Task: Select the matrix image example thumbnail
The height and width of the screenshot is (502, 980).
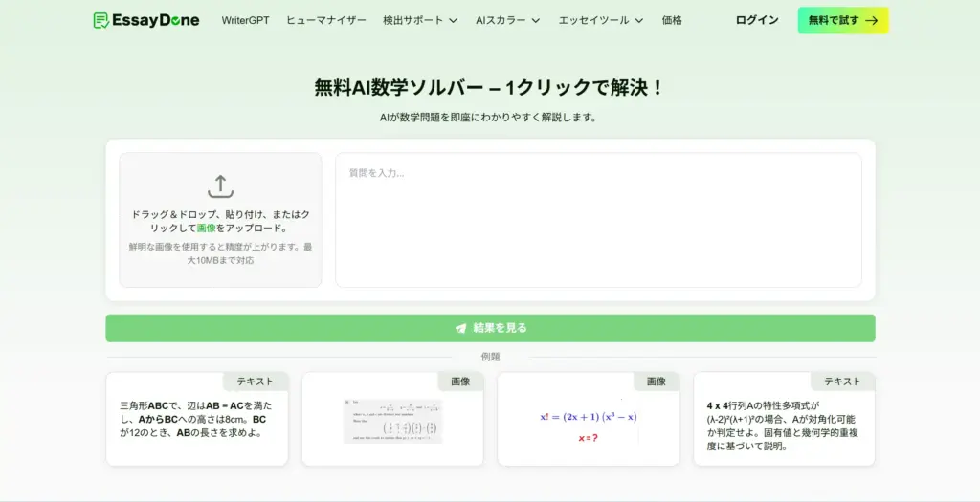Action: click(392, 421)
